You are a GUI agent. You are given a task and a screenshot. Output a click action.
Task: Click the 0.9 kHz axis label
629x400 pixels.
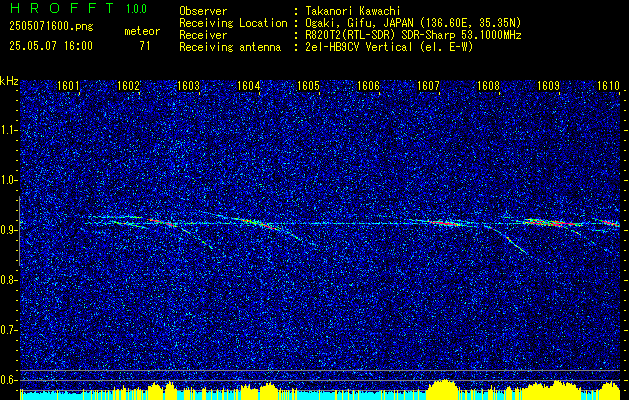click(8, 230)
